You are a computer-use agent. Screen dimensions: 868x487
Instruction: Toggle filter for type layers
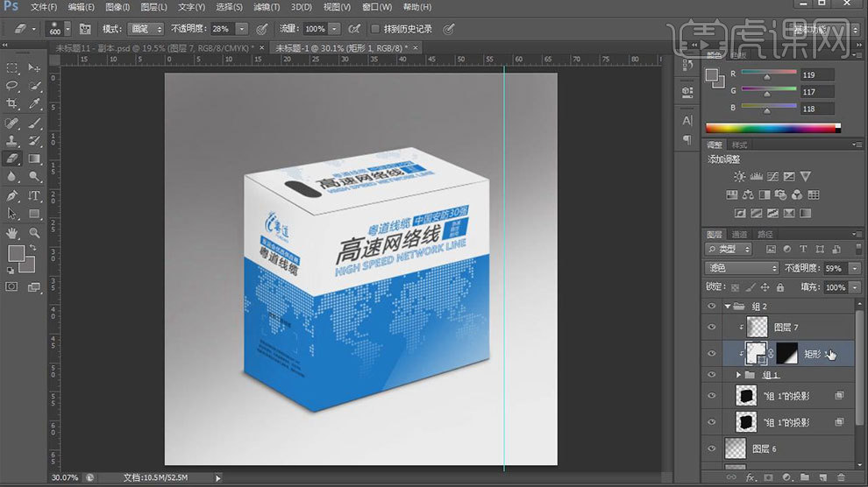point(803,250)
